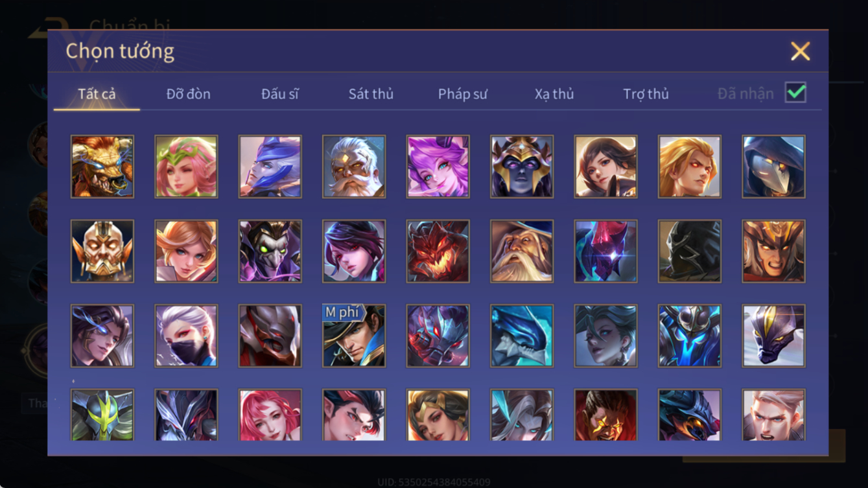
Task: Select the green-eyed dark jester hero
Action: pyautogui.click(x=270, y=251)
